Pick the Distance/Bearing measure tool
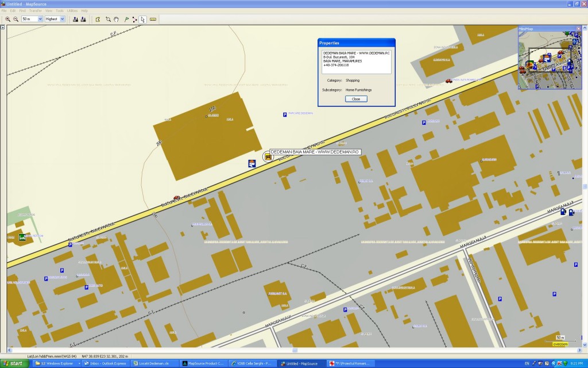Screen dimensions: 588x368 153,19
